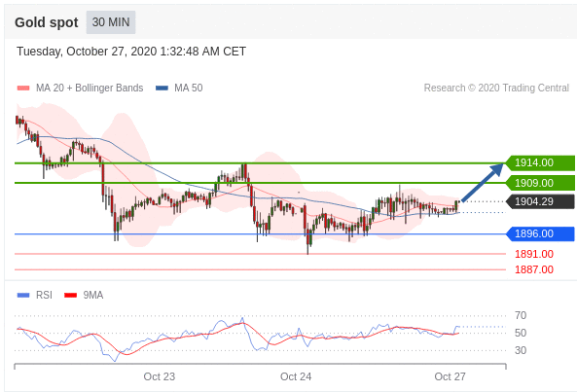Click the MA 50 blue legend swatch

pos(162,89)
